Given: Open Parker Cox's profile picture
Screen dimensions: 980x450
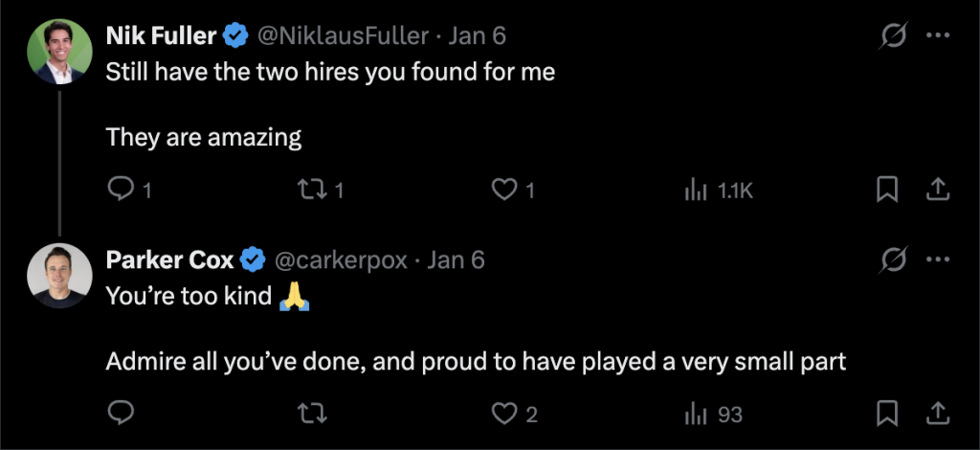Looking at the screenshot, I should click(x=59, y=275).
